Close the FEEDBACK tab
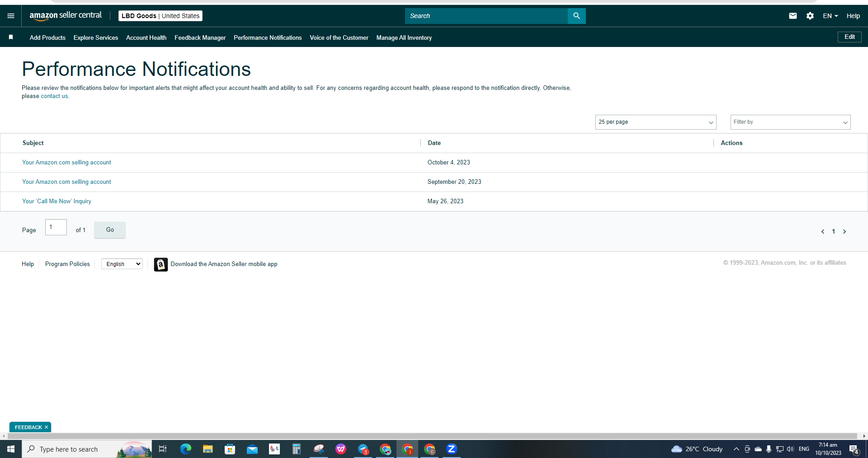The width and height of the screenshot is (868, 458). [46, 427]
